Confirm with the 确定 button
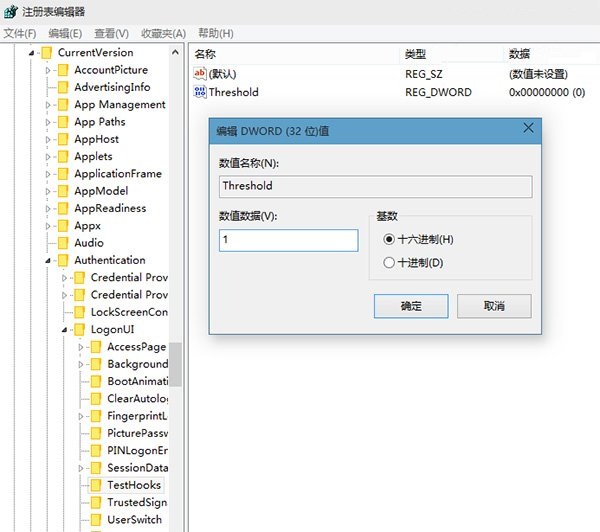 tap(411, 306)
